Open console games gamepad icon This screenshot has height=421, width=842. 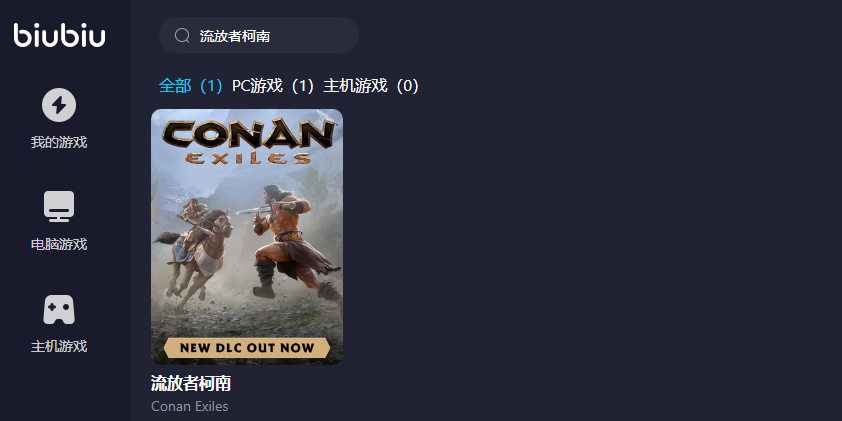(59, 309)
